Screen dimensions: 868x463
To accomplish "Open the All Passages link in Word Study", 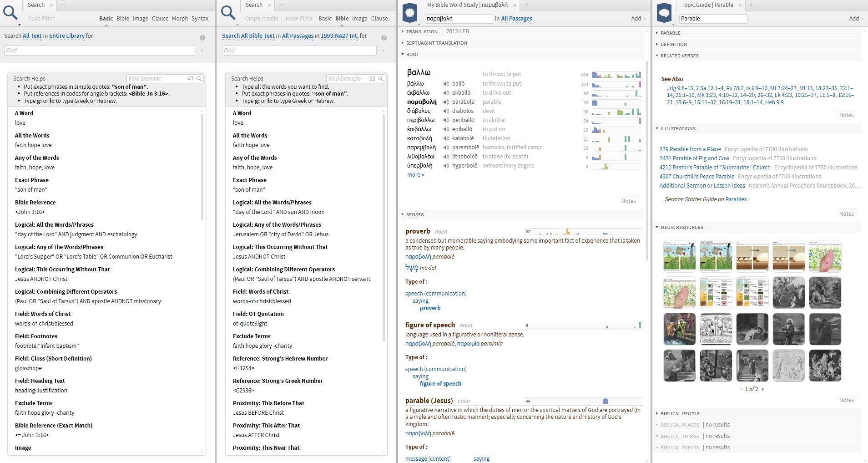I will point(517,19).
